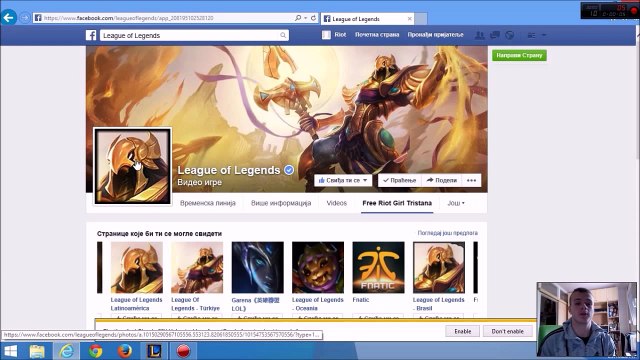The image size is (640, 360).
Task: Close the League of Legends browser tab
Action: coord(410,19)
